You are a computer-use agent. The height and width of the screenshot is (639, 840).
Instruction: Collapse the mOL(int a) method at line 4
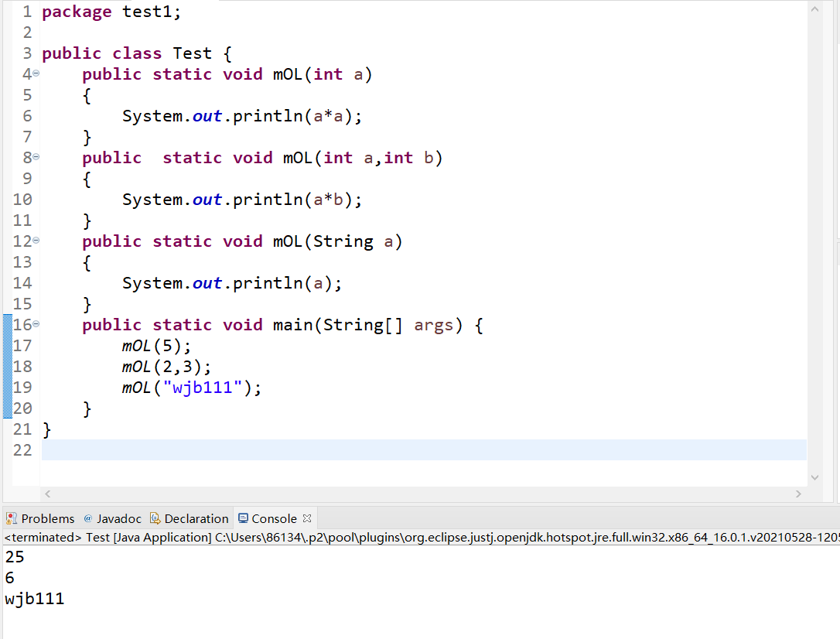click(x=36, y=73)
